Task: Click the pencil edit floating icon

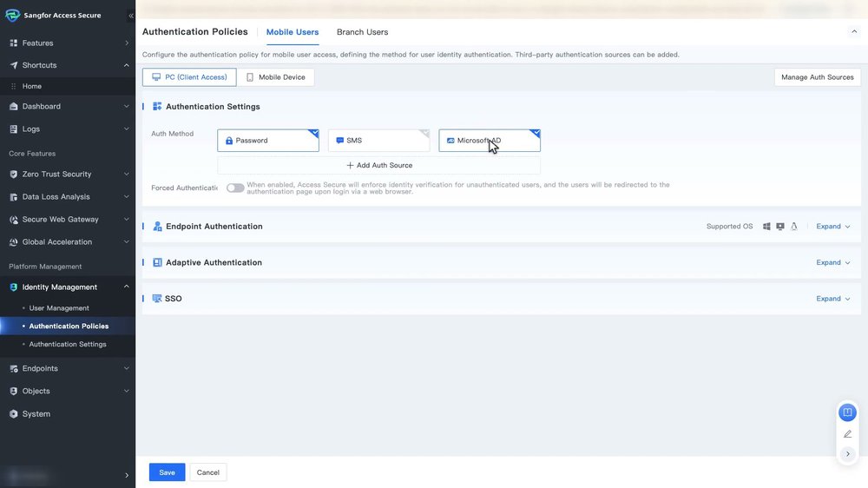Action: 847,433
